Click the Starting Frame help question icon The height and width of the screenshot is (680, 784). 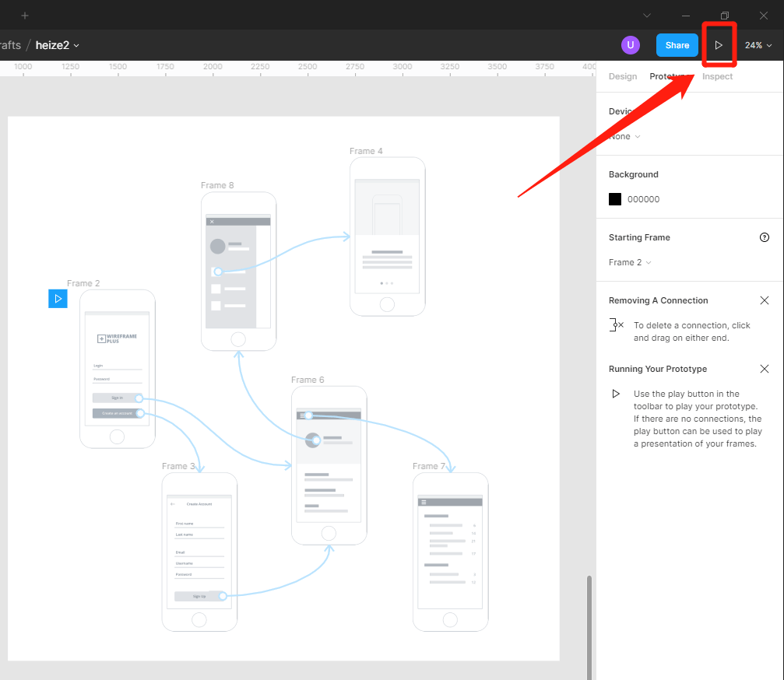click(x=764, y=237)
